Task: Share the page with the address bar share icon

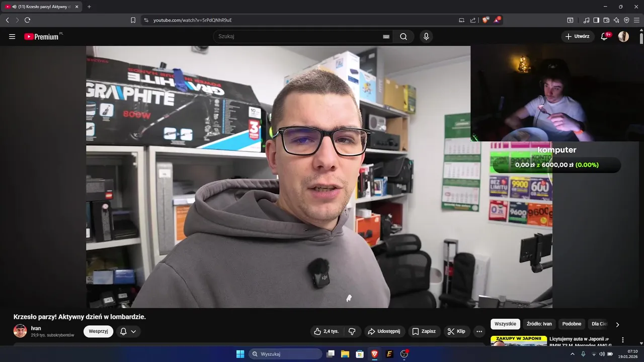Action: 473,20
